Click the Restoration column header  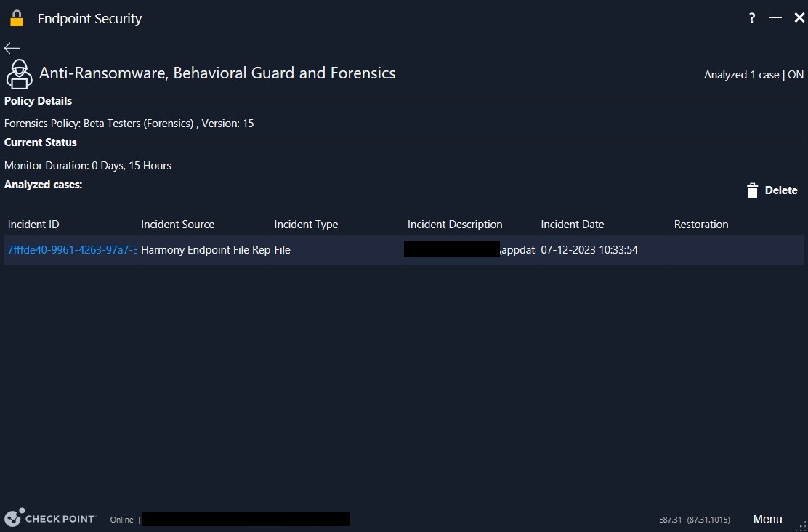tap(701, 225)
